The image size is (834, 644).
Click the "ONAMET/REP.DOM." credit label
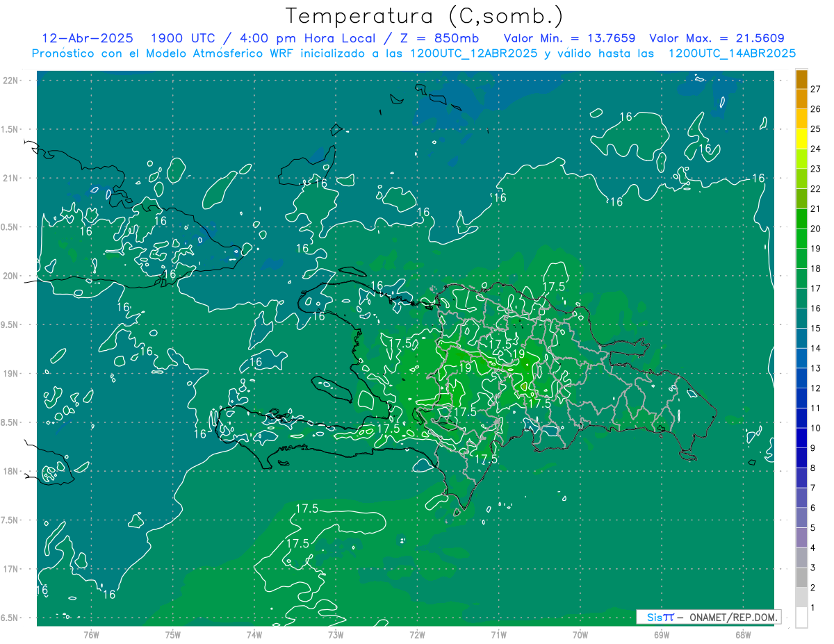pyautogui.click(x=733, y=617)
